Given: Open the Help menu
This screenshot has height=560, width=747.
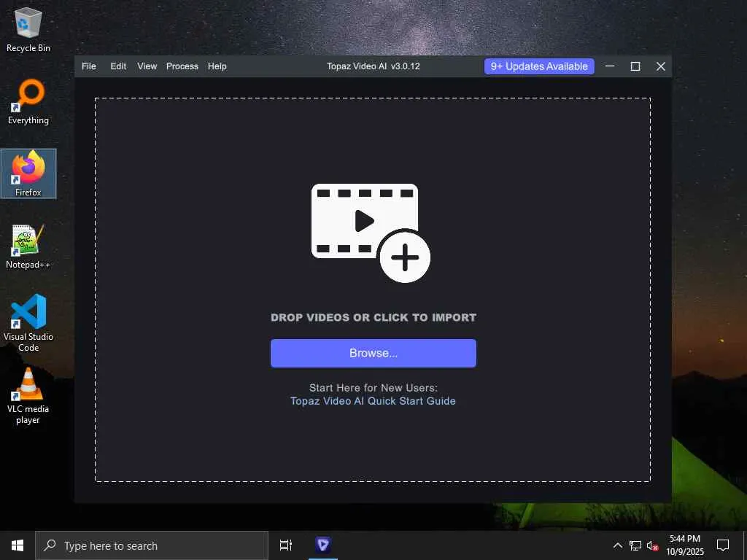Looking at the screenshot, I should click(x=217, y=66).
